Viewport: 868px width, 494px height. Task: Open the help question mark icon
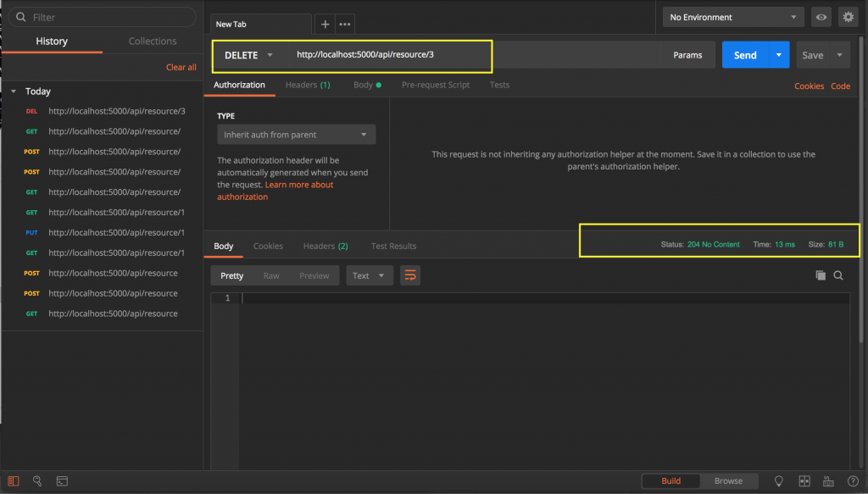853,481
